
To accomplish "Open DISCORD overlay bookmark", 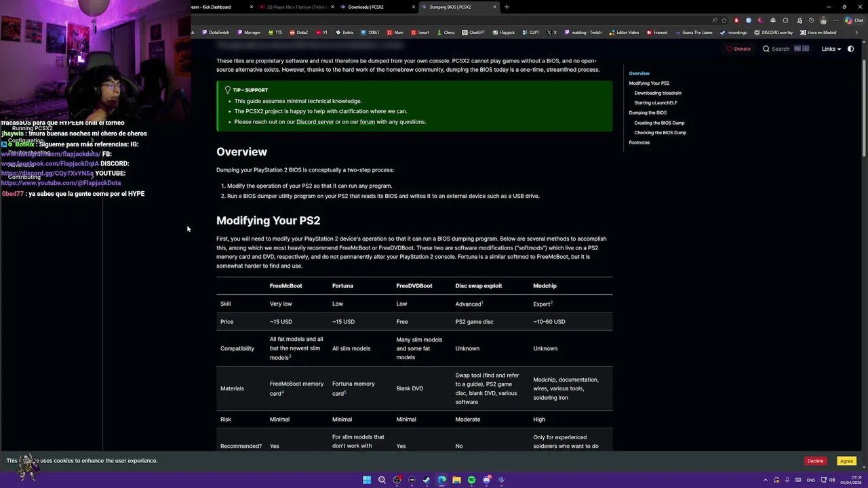I will 773,33.
